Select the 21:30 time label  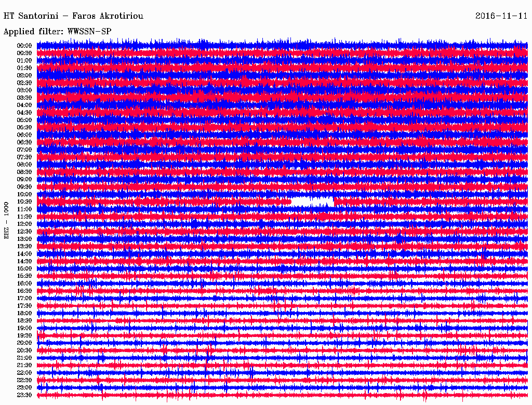(24, 366)
